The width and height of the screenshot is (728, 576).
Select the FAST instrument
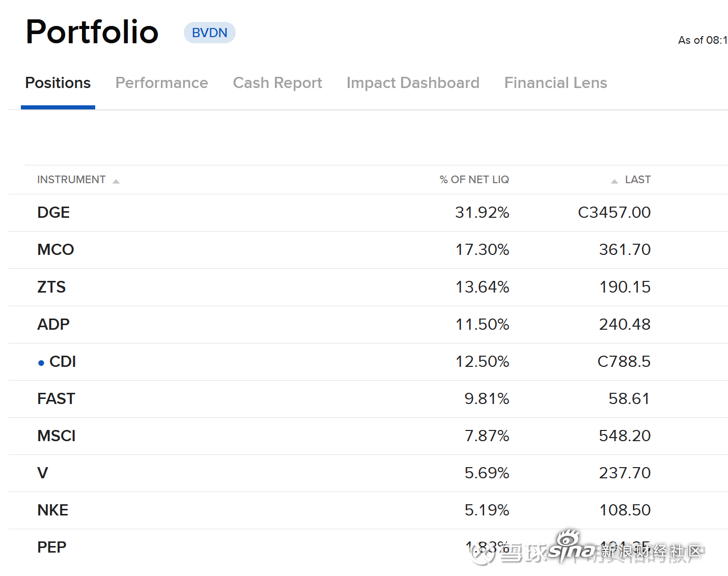point(56,398)
